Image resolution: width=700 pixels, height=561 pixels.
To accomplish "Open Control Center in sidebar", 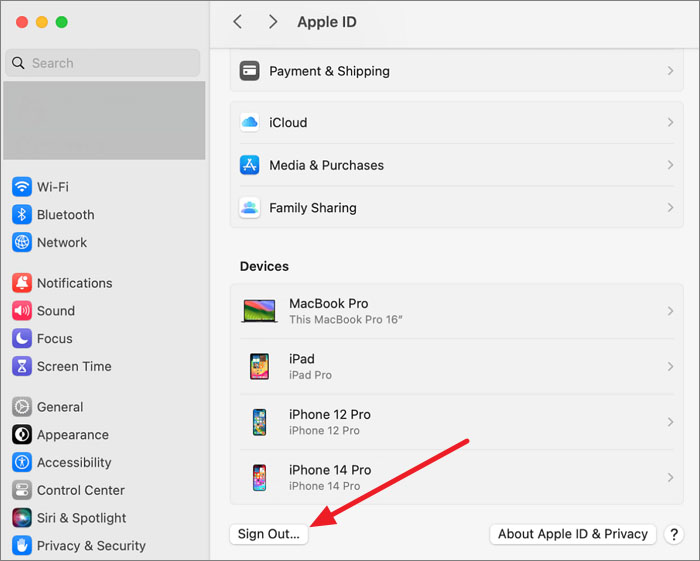I will (80, 490).
